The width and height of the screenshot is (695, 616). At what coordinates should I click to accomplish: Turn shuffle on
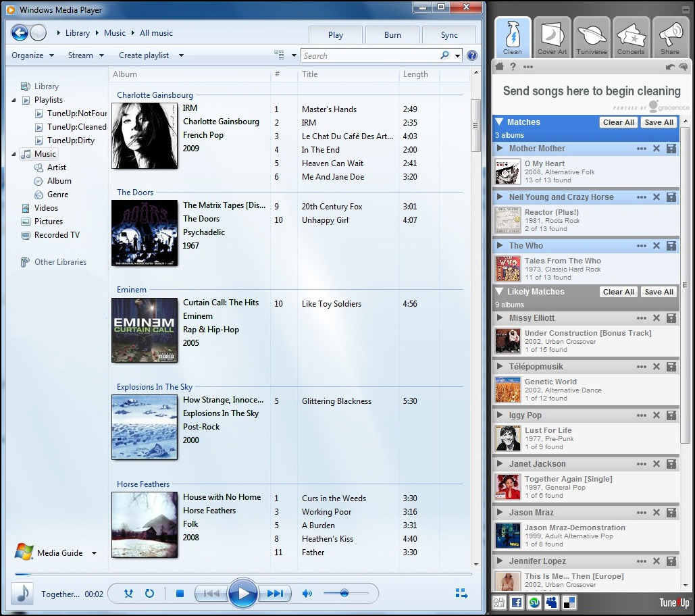pos(128,594)
